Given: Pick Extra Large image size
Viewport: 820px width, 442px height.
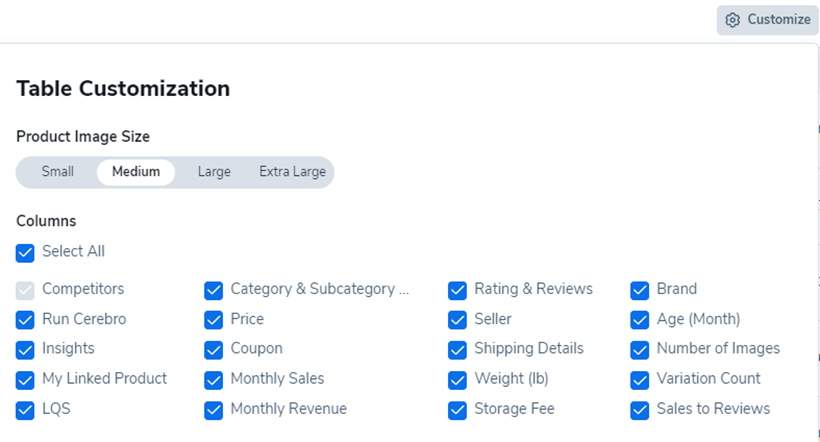Looking at the screenshot, I should coord(292,172).
